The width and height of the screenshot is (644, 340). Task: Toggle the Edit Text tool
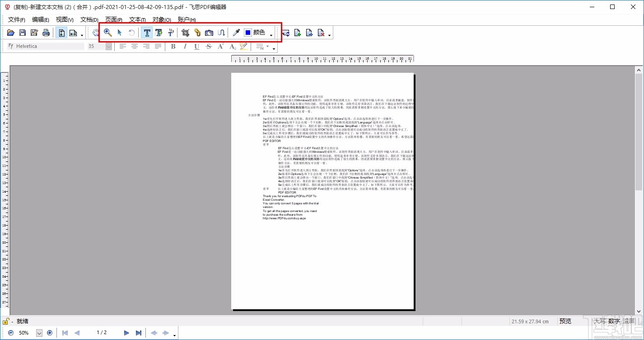(147, 33)
